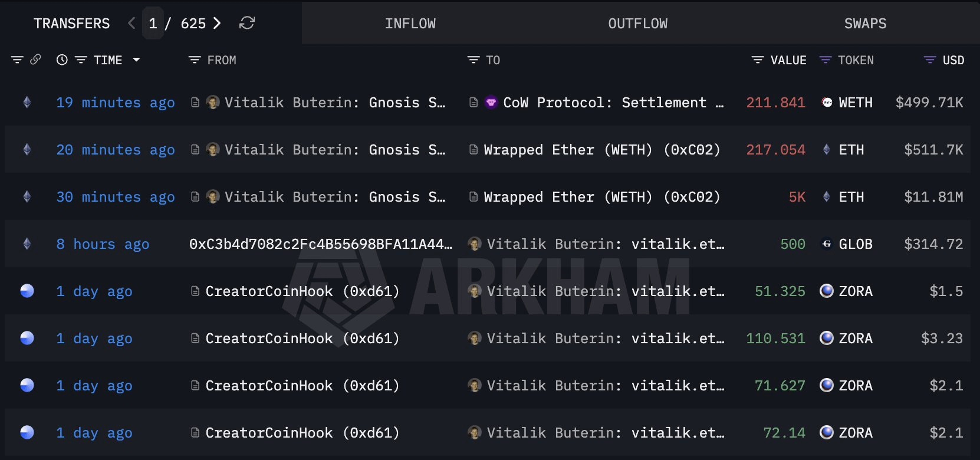This screenshot has height=460, width=980.
Task: Toggle the VALUE column filter
Action: coord(758,60)
